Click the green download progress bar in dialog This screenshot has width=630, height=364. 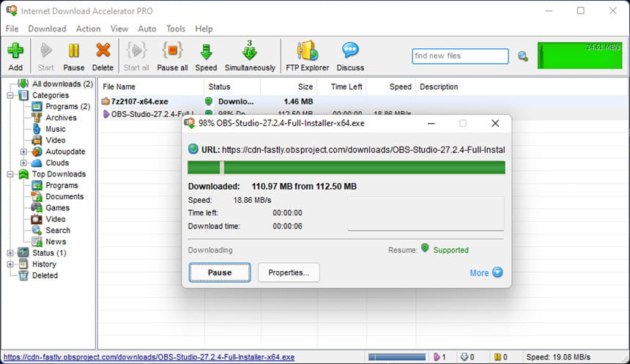(346, 168)
